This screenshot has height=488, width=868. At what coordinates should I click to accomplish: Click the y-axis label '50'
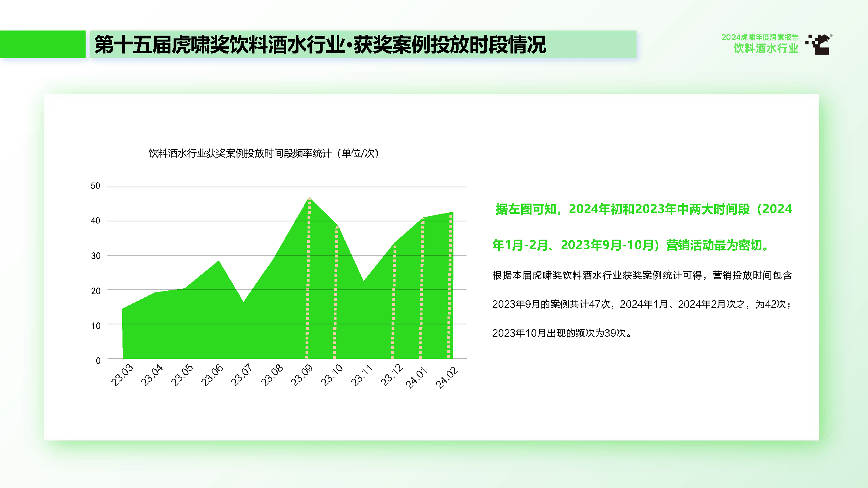click(x=95, y=186)
